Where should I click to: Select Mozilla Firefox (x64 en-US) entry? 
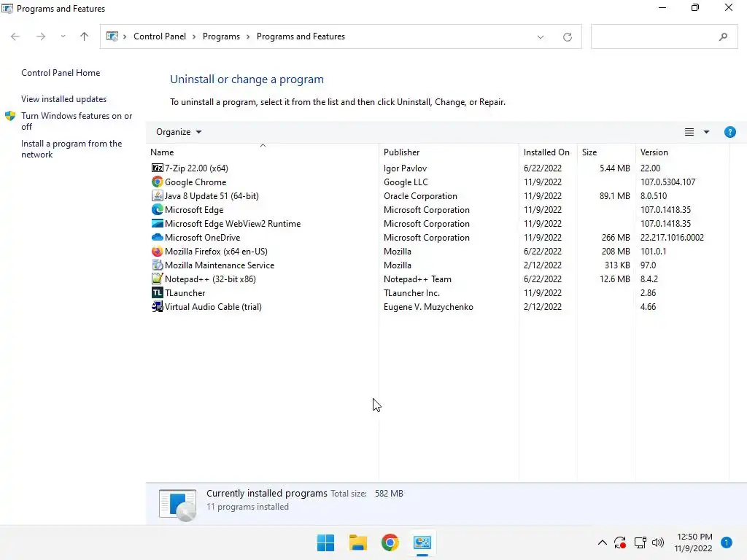pos(216,252)
